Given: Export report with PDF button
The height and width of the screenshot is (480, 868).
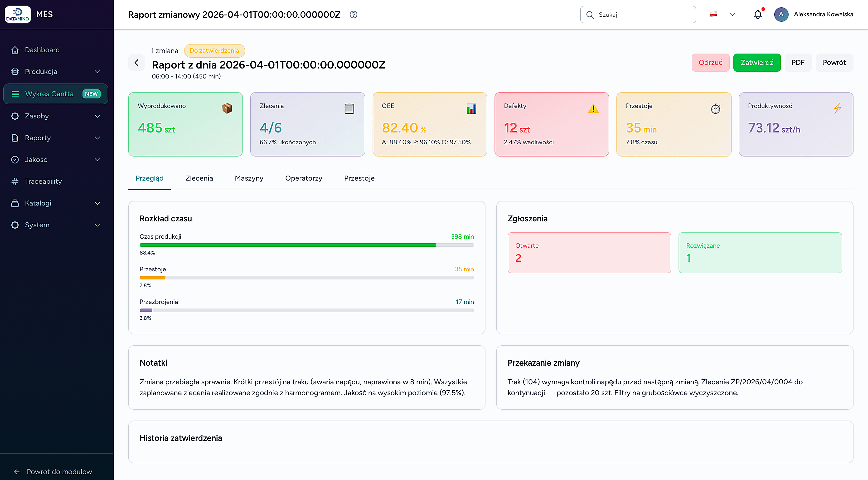Looking at the screenshot, I should pos(798,63).
